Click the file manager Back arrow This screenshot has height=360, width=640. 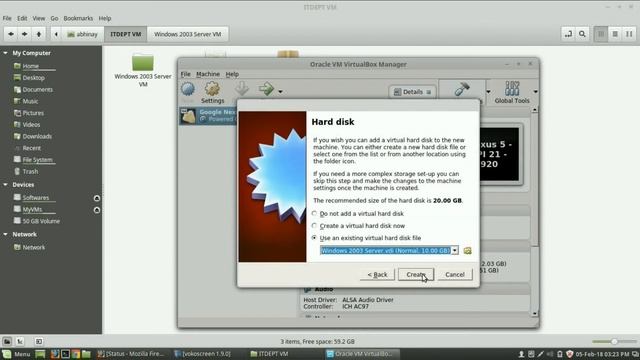pyautogui.click(x=11, y=34)
